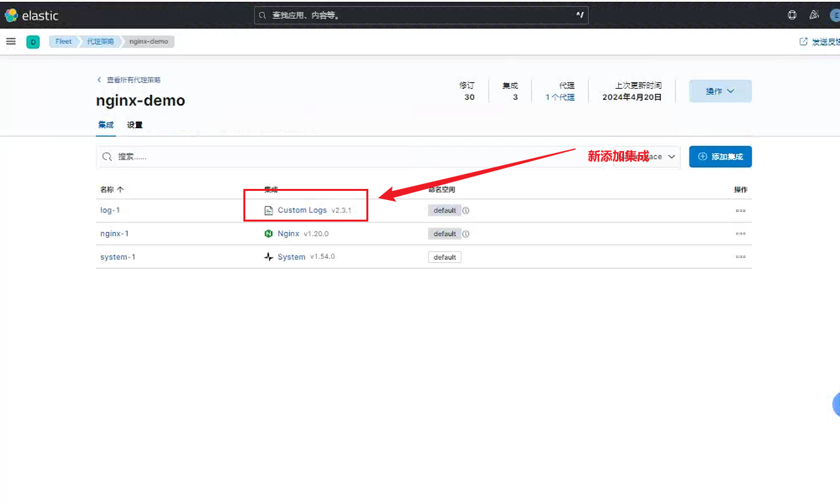Click the version text v2.3.1

(x=341, y=210)
